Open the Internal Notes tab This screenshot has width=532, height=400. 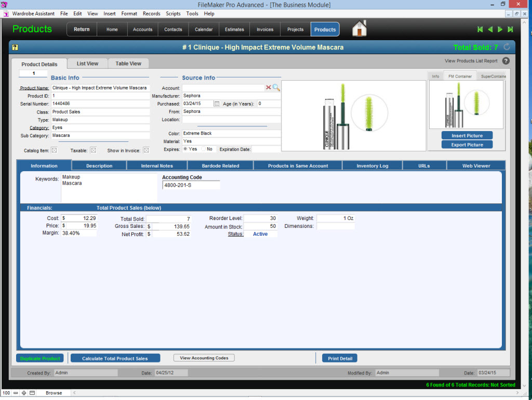pyautogui.click(x=157, y=166)
